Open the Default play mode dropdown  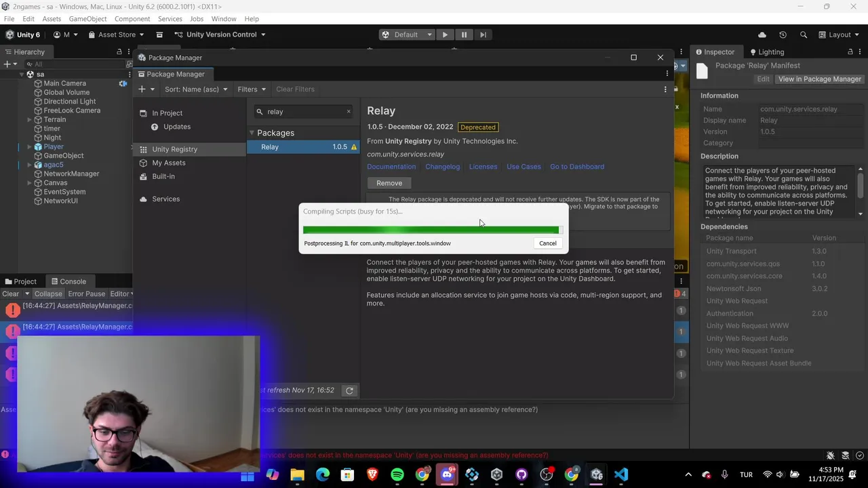click(406, 35)
